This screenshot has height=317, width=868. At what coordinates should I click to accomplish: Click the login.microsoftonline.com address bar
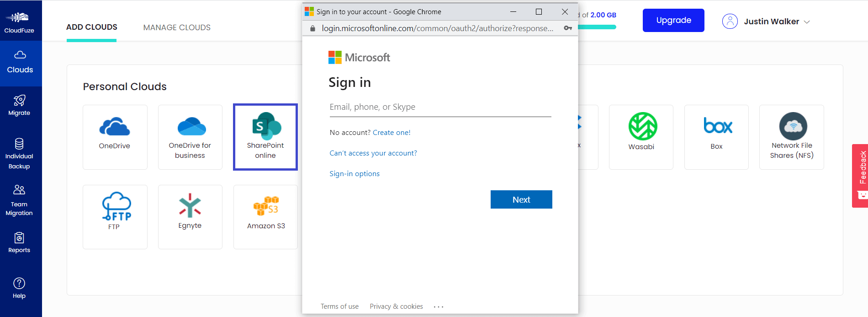pyautogui.click(x=437, y=28)
